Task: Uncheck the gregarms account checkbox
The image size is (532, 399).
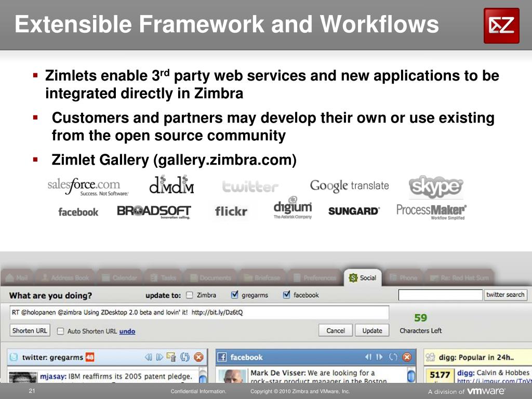Action: 234,295
